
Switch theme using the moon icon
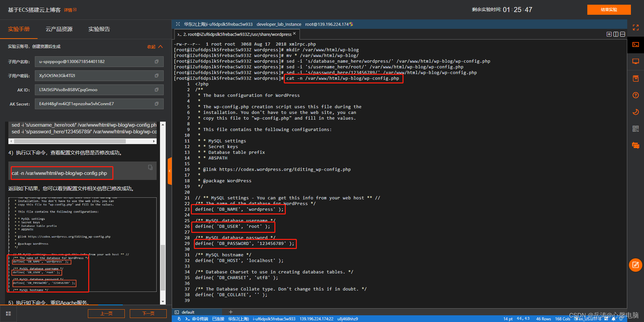tap(635, 112)
